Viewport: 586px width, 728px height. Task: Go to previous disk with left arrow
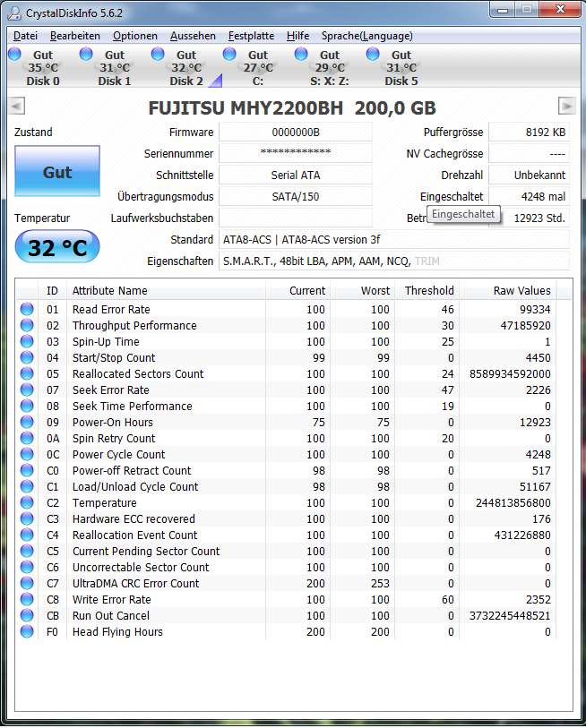[17, 107]
